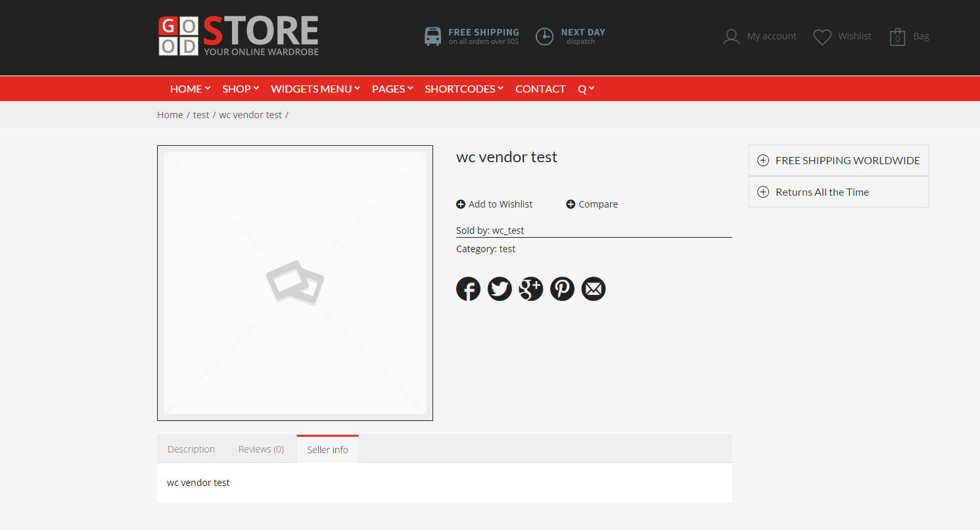Click the Google Plus share icon
Image resolution: width=980 pixels, height=530 pixels.
pyautogui.click(x=531, y=289)
